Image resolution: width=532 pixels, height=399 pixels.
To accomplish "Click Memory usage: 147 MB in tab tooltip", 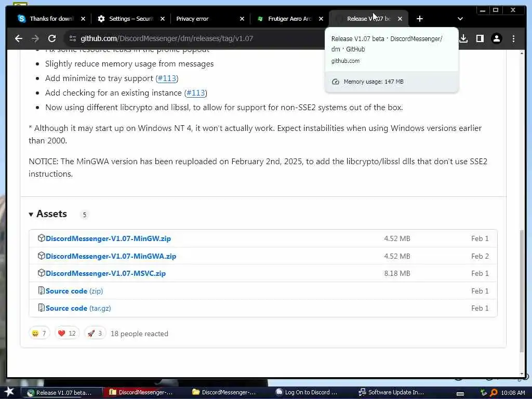I will coord(374,82).
